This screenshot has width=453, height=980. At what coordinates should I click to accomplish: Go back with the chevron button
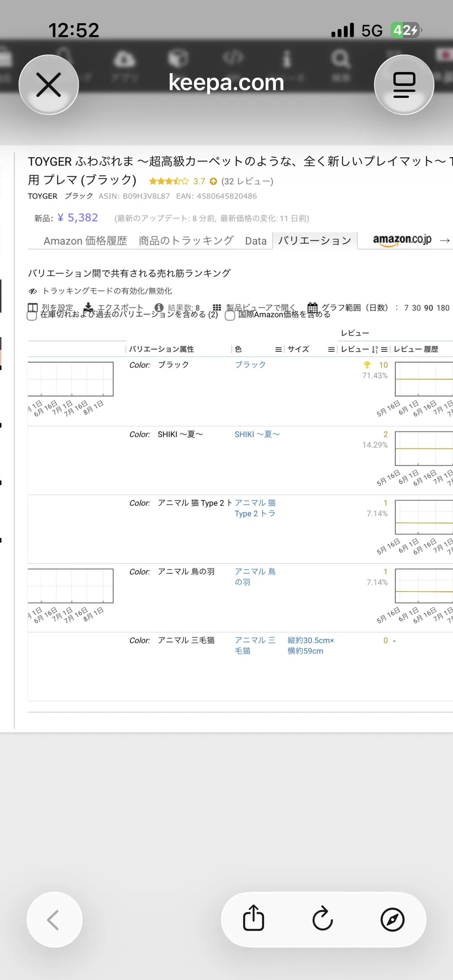click(x=55, y=920)
